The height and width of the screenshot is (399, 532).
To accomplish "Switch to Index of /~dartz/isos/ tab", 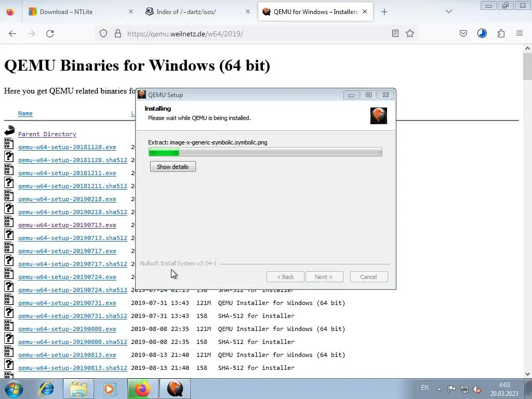I will [x=198, y=12].
